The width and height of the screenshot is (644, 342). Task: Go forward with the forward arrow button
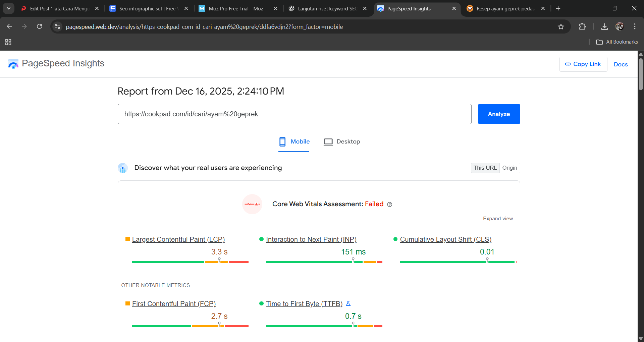pyautogui.click(x=24, y=26)
